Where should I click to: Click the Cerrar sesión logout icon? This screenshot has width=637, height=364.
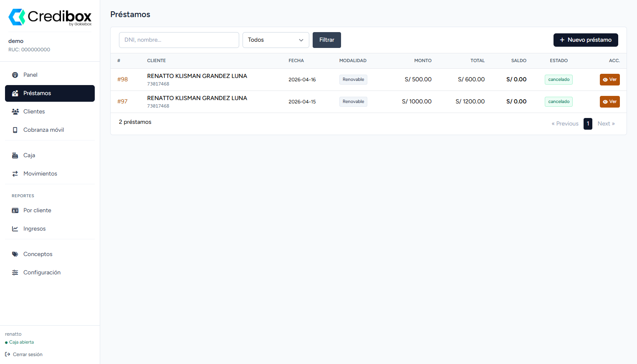tap(8, 354)
